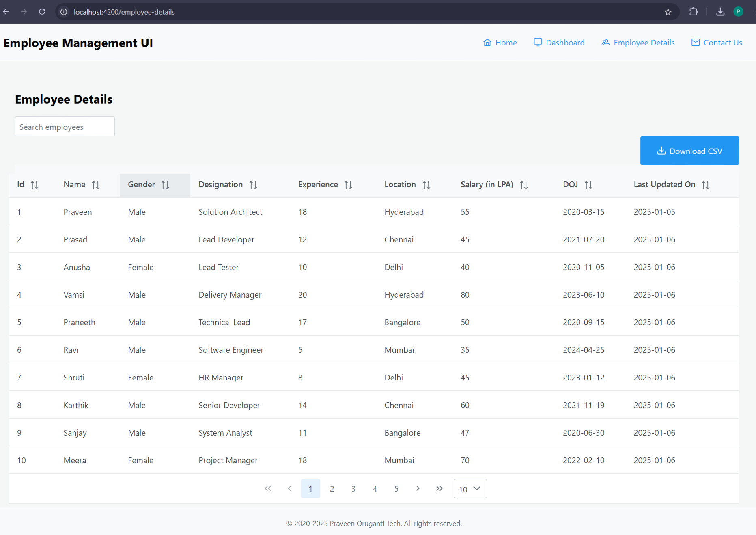Screen dimensions: 756x535
Task: Advance to the next page of results
Action: pos(418,488)
